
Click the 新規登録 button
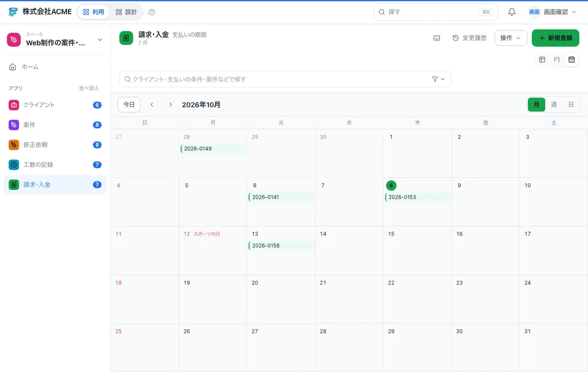tap(555, 38)
